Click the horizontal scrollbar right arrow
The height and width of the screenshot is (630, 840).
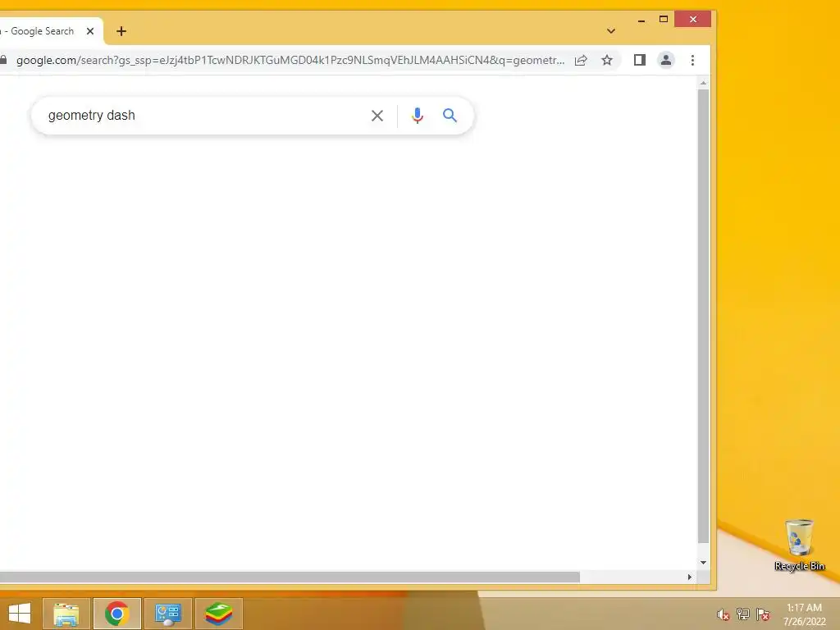(690, 577)
